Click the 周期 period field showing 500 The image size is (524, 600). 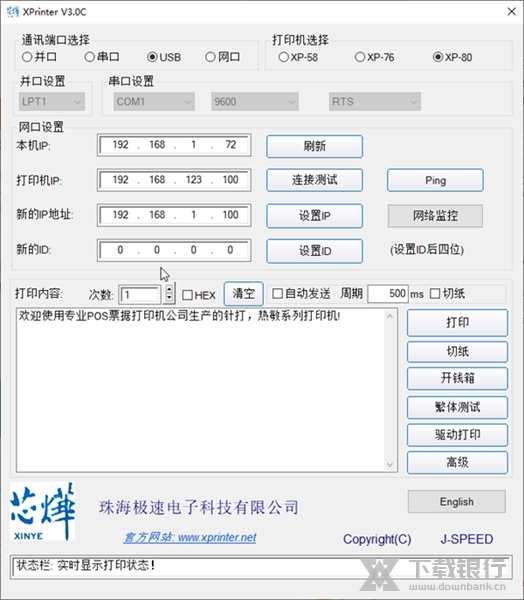click(388, 293)
